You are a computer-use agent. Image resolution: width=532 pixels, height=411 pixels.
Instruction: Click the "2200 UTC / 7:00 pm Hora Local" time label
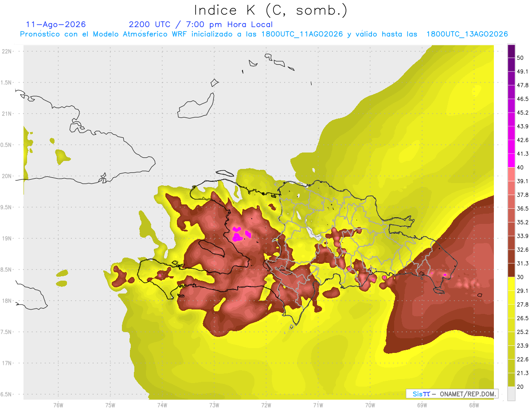201,24
